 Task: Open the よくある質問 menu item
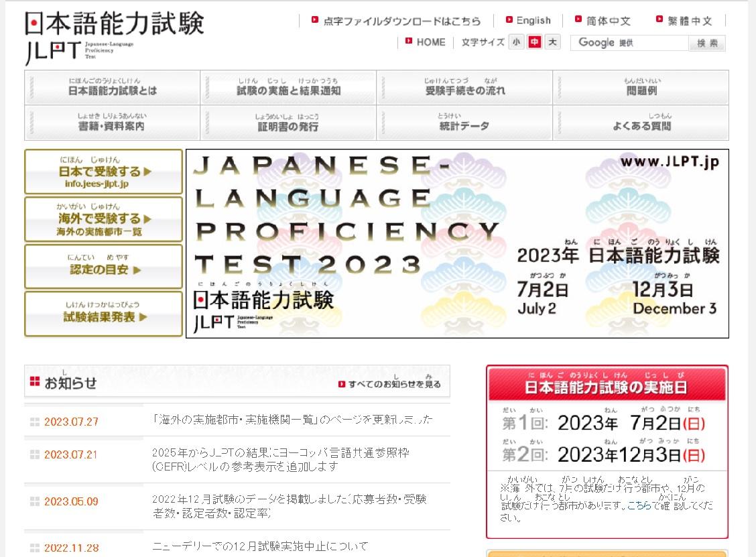point(641,123)
